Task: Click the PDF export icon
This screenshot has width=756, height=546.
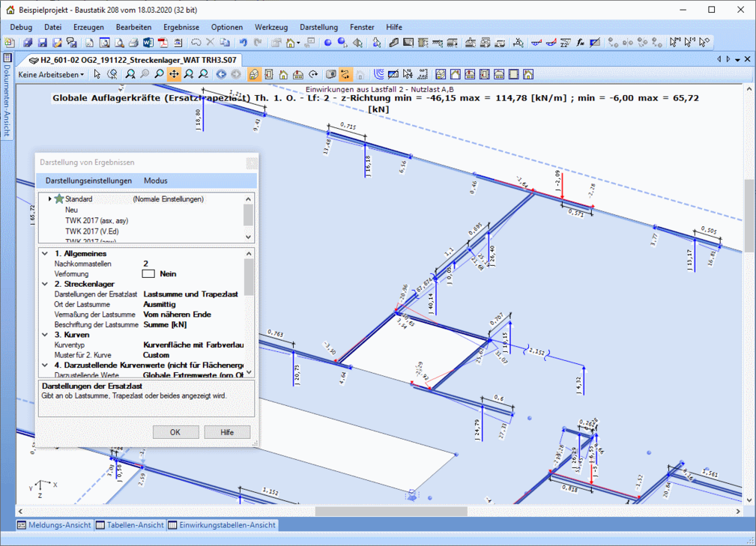Action: [162, 43]
